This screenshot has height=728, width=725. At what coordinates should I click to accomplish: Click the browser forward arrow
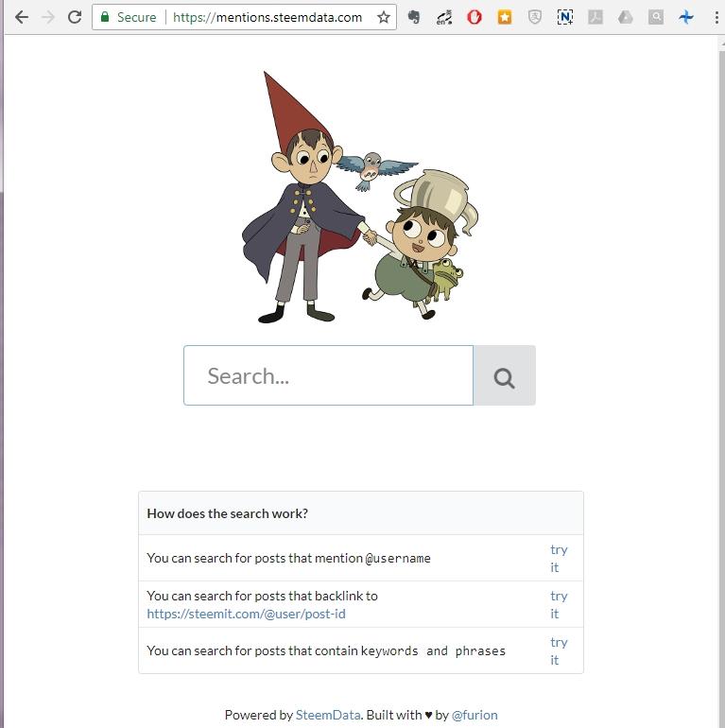point(47,17)
